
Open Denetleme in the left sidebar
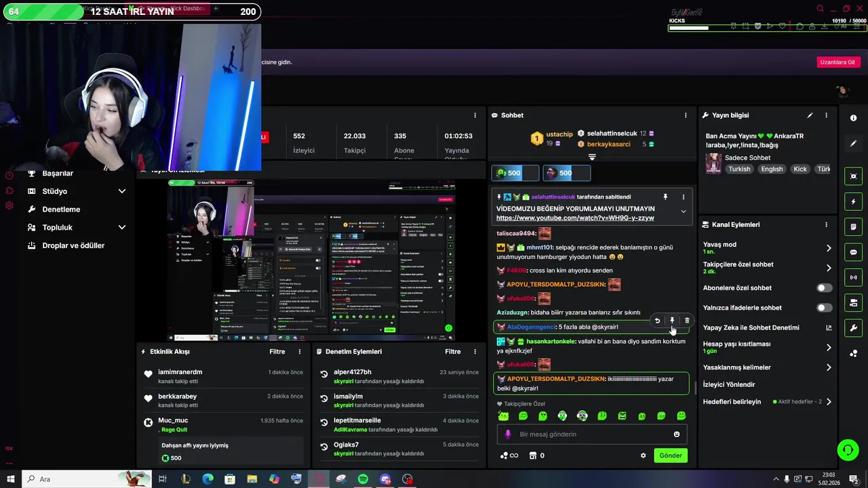(x=61, y=209)
